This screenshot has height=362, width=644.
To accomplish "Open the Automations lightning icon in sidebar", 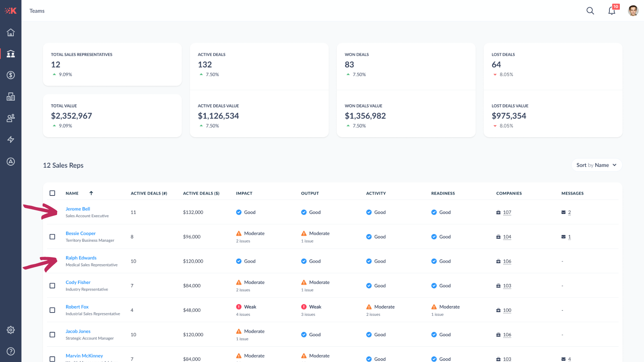I will [10, 140].
